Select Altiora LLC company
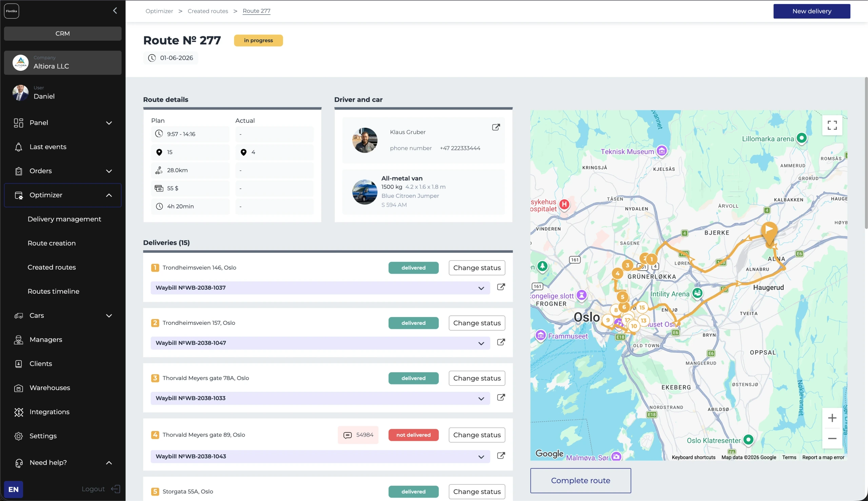 coord(63,63)
